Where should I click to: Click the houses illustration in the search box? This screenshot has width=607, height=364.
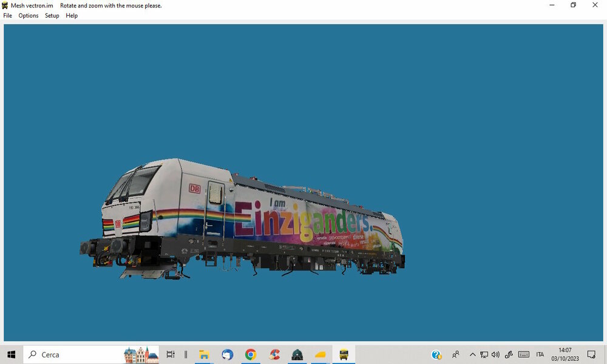141,355
